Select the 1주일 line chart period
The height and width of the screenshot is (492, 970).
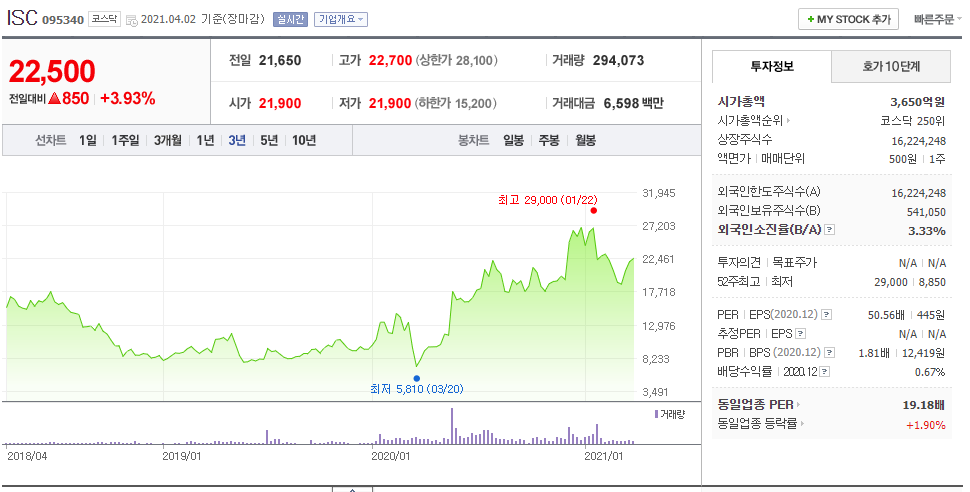[125, 140]
